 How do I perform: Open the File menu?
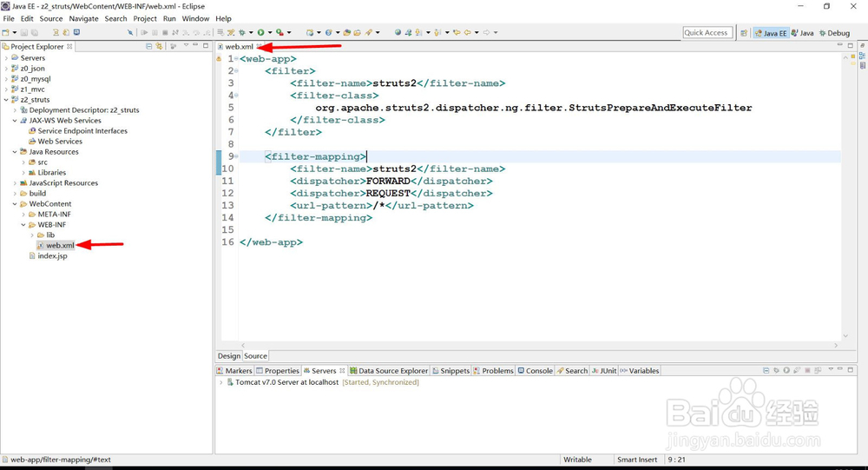pyautogui.click(x=9, y=18)
